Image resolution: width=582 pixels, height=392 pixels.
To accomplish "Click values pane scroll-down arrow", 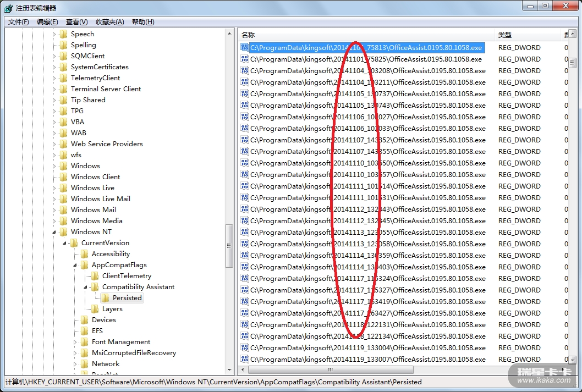I will pyautogui.click(x=572, y=360).
